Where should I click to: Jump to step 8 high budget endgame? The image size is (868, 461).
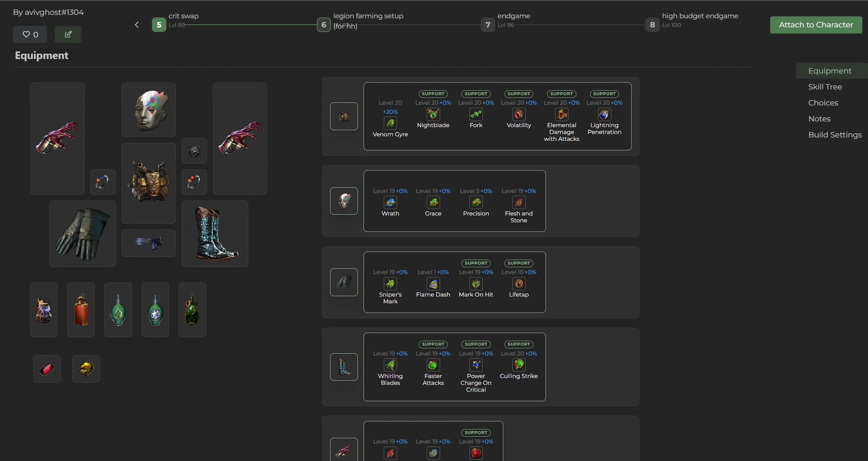click(652, 25)
